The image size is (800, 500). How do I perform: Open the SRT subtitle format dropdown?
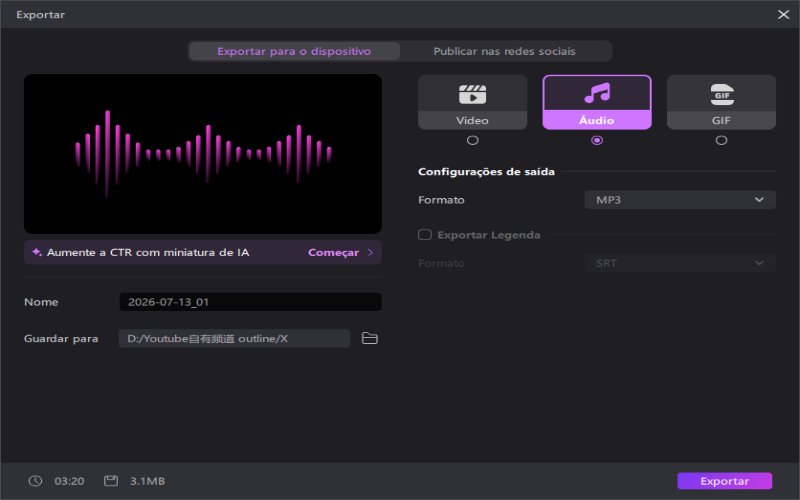coord(680,263)
